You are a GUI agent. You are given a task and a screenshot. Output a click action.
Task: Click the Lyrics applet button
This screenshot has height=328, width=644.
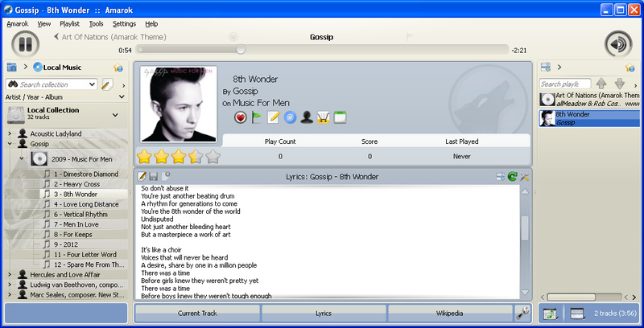click(324, 314)
